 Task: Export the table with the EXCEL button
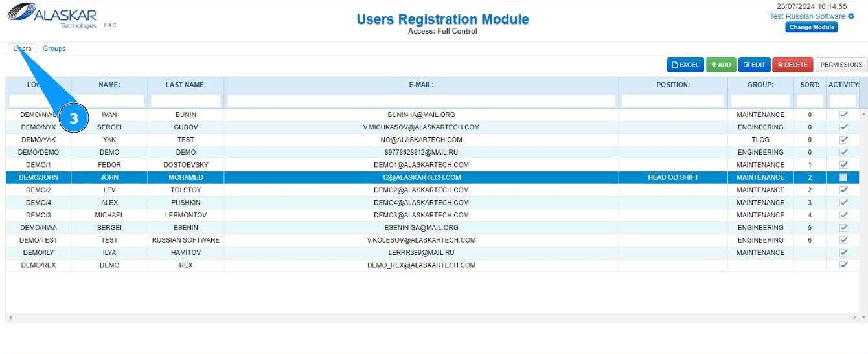(x=685, y=65)
